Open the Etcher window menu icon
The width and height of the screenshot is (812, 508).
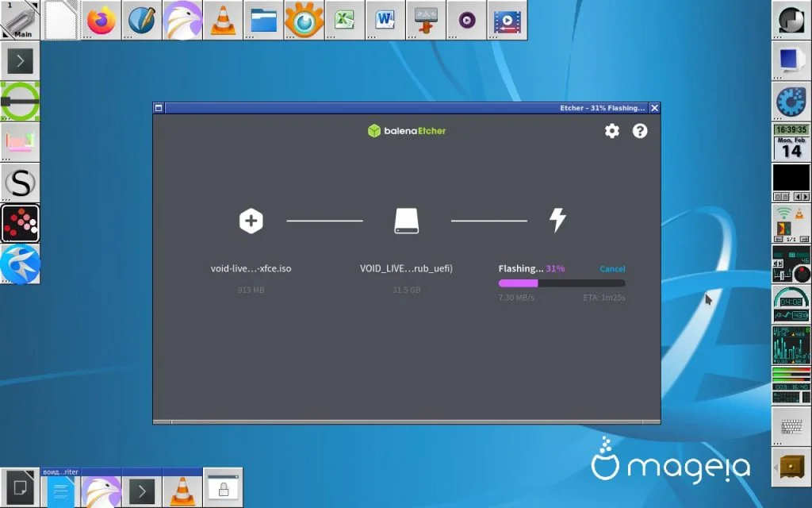pos(160,108)
